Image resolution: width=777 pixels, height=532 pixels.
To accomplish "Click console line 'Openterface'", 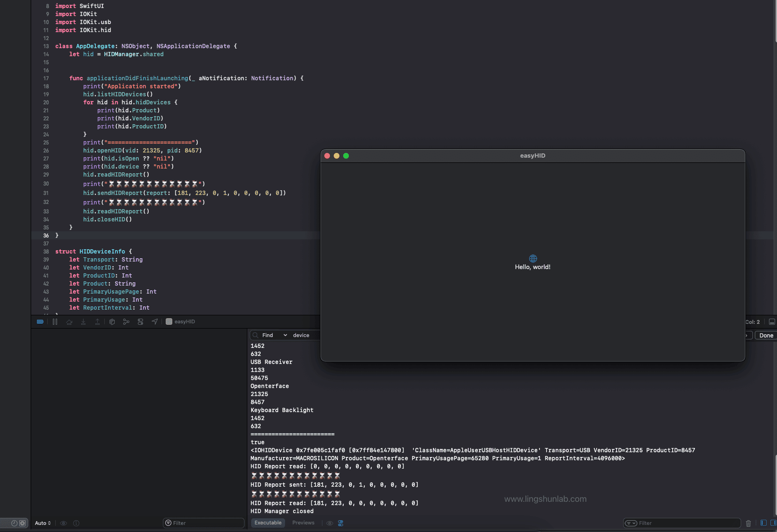I will click(270, 386).
